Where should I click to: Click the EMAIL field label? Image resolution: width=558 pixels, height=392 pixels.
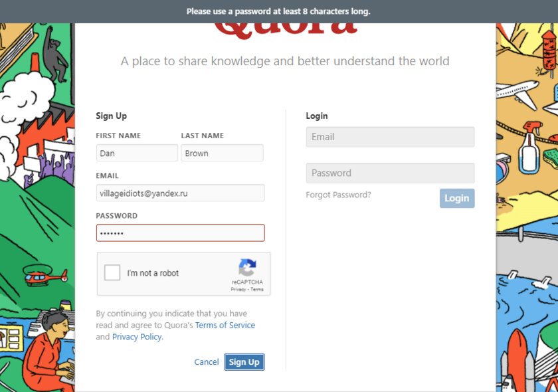107,175
